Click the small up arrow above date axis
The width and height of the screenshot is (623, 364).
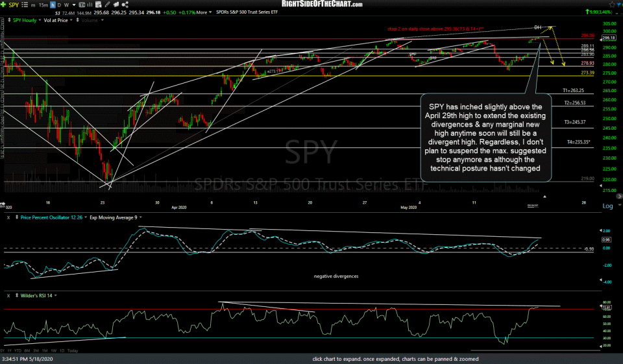coord(544,197)
